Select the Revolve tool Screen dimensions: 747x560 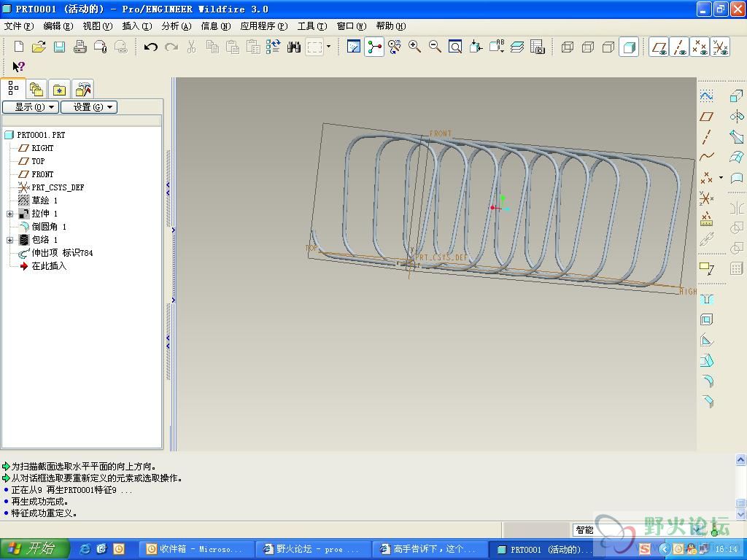click(x=737, y=117)
